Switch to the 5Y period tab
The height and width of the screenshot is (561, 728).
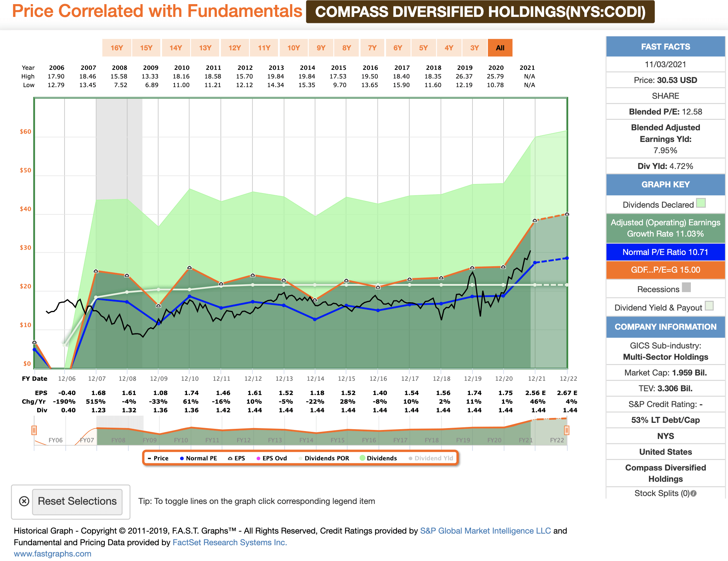423,48
